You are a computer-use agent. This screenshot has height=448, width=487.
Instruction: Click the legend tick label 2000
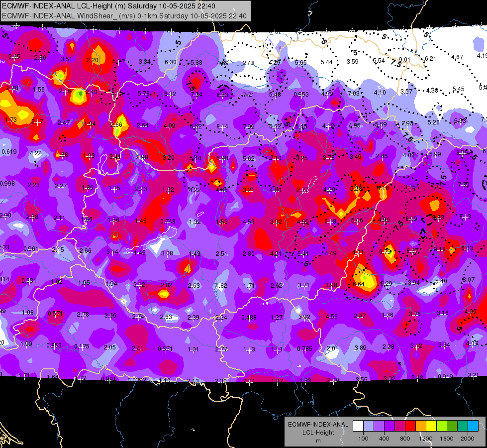(467, 439)
